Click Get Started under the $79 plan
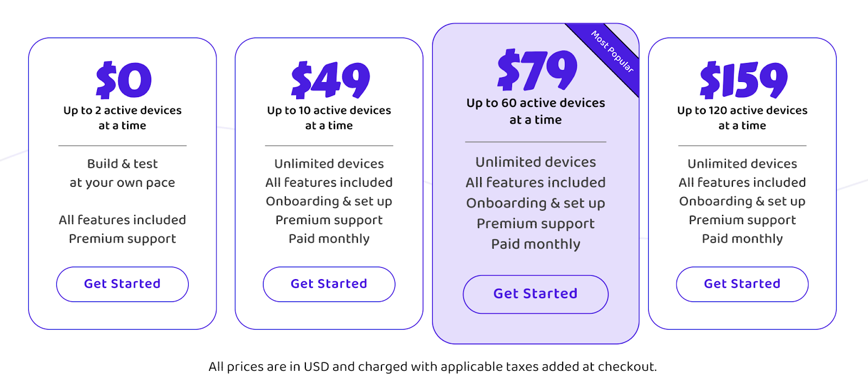 (x=535, y=294)
